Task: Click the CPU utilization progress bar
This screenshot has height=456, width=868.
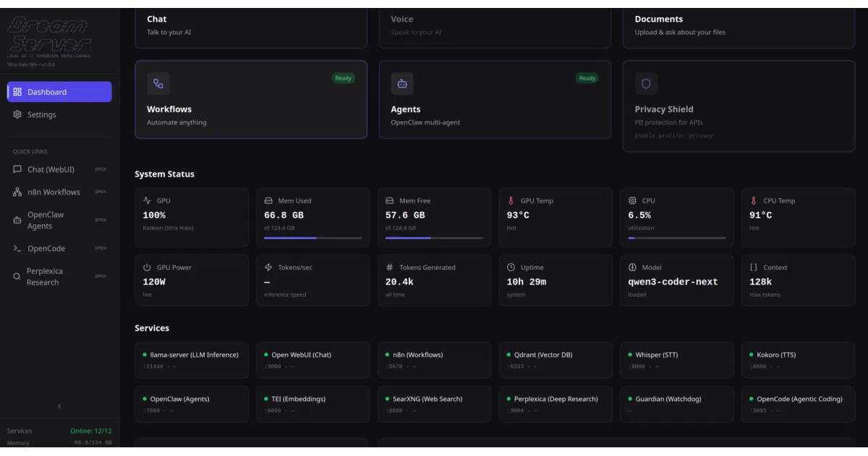Action: click(677, 237)
